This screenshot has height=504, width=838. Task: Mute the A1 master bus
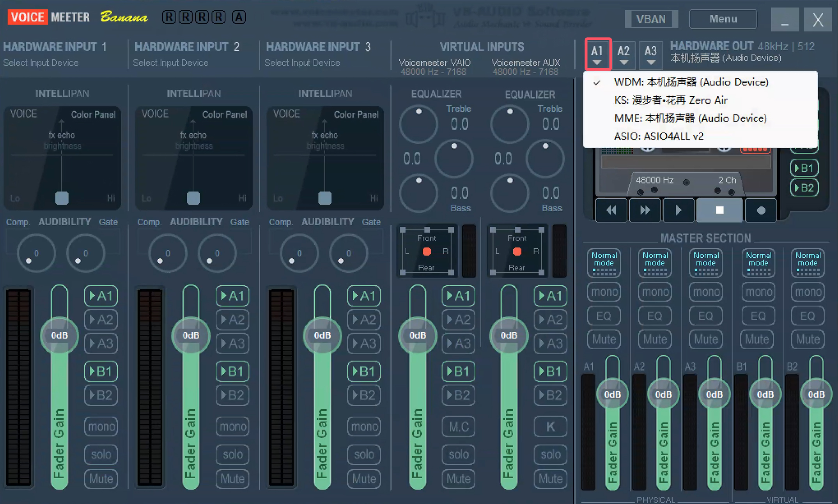point(604,339)
